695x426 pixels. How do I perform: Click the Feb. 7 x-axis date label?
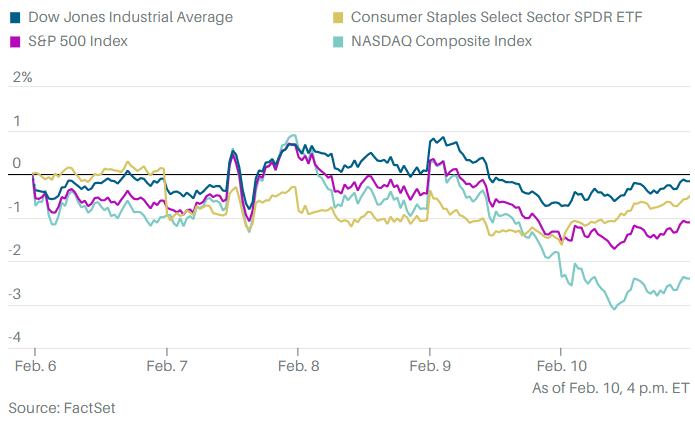click(166, 366)
